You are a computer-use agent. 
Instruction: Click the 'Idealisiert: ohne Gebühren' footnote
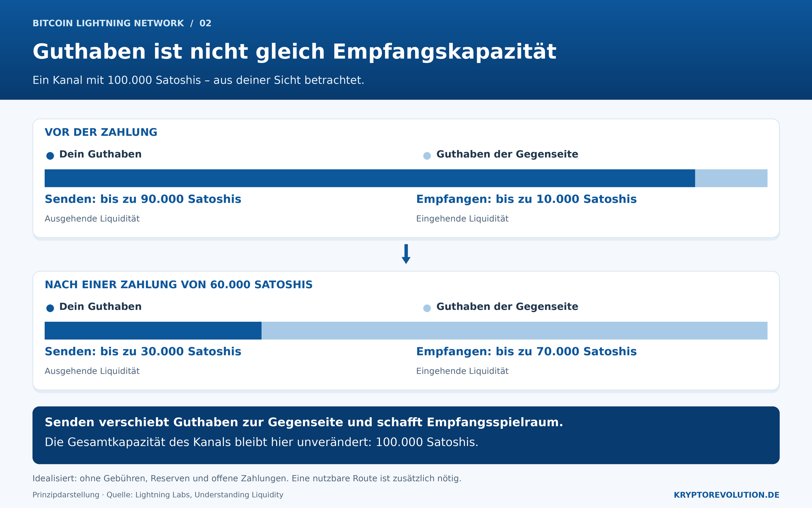[247, 479]
